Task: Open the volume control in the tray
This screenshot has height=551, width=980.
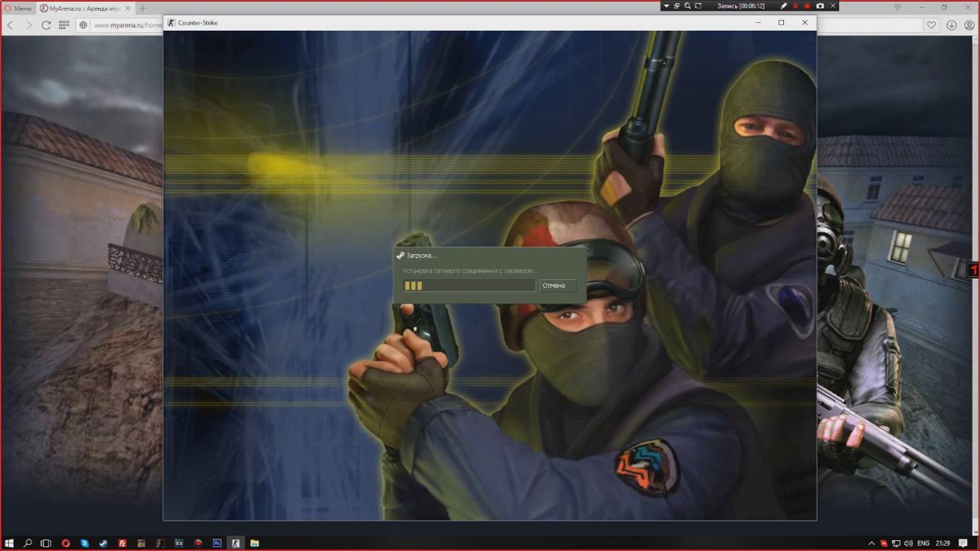Action: click(908, 543)
